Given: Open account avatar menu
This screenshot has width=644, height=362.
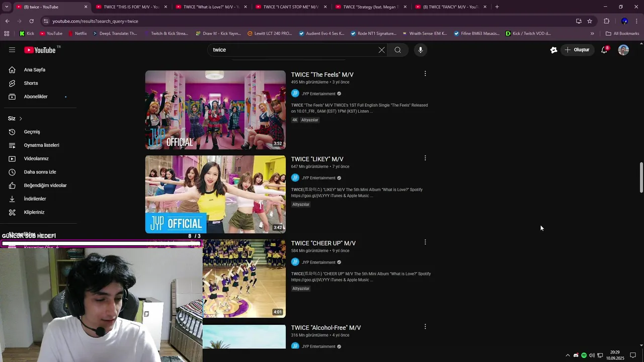Looking at the screenshot, I should (x=623, y=50).
